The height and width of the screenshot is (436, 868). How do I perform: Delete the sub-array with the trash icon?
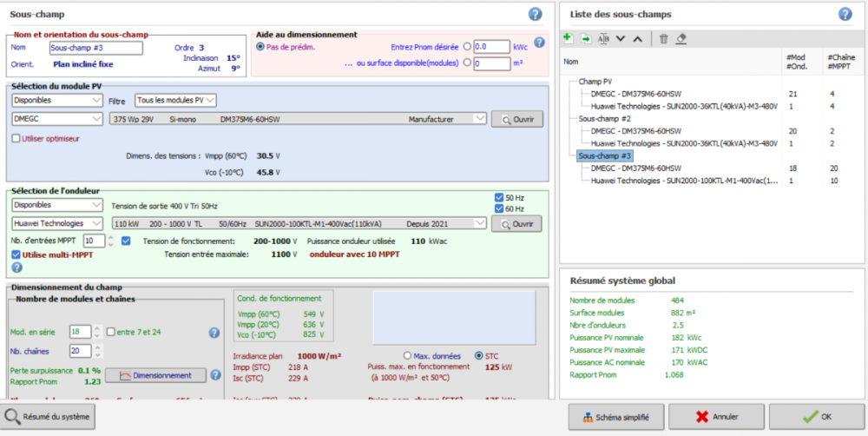click(664, 39)
